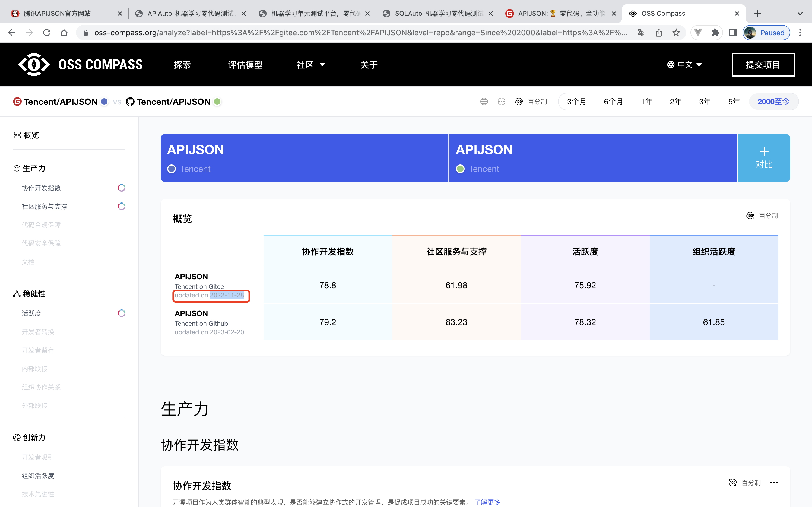Click the community service support loading ring in sidebar
This screenshot has height=507, width=812.
(121, 206)
